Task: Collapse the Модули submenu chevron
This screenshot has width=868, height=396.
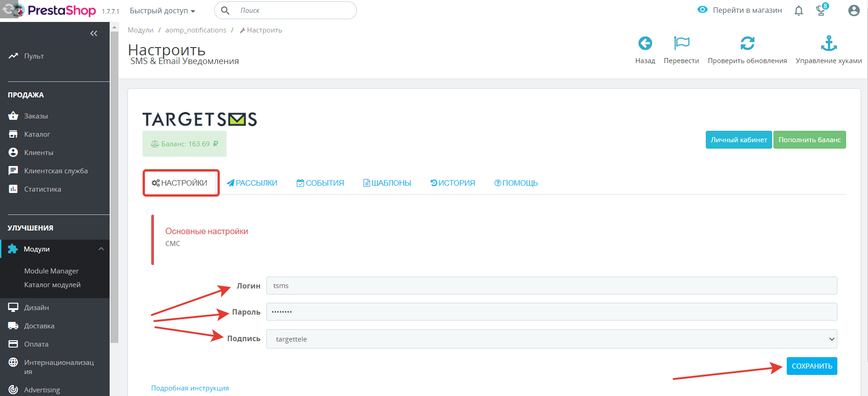Action: pyautogui.click(x=101, y=249)
